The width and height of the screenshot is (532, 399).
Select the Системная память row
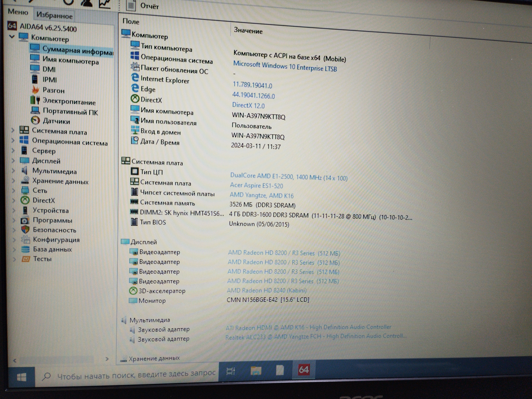167,203
